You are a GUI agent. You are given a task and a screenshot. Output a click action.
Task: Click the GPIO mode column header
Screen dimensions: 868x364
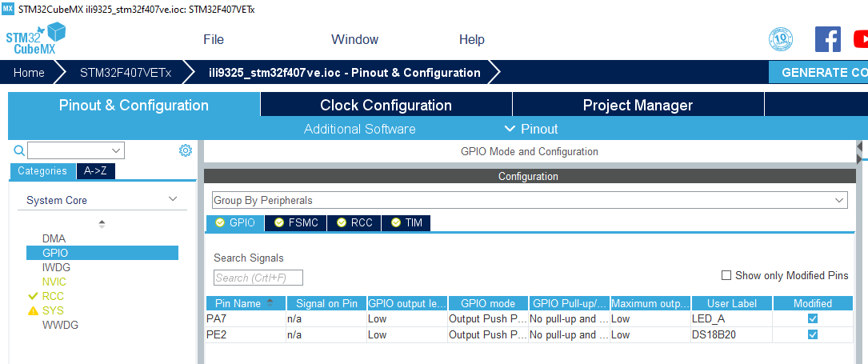click(x=488, y=303)
